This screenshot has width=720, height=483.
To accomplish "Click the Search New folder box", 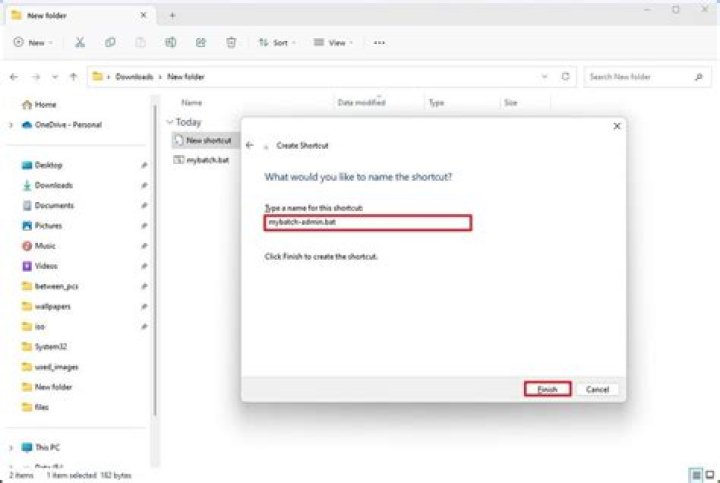I will 647,77.
